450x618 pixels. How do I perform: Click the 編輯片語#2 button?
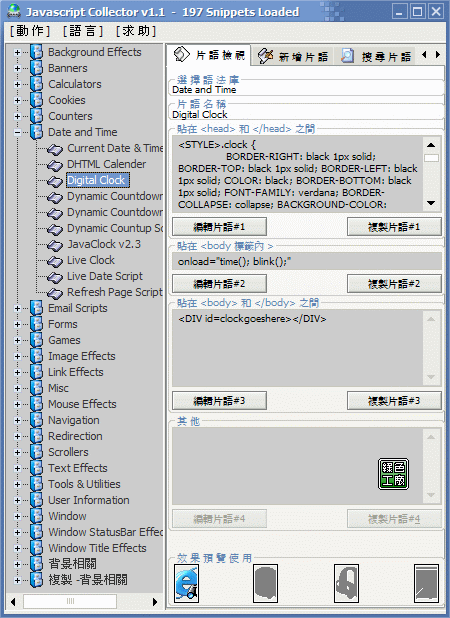219,284
